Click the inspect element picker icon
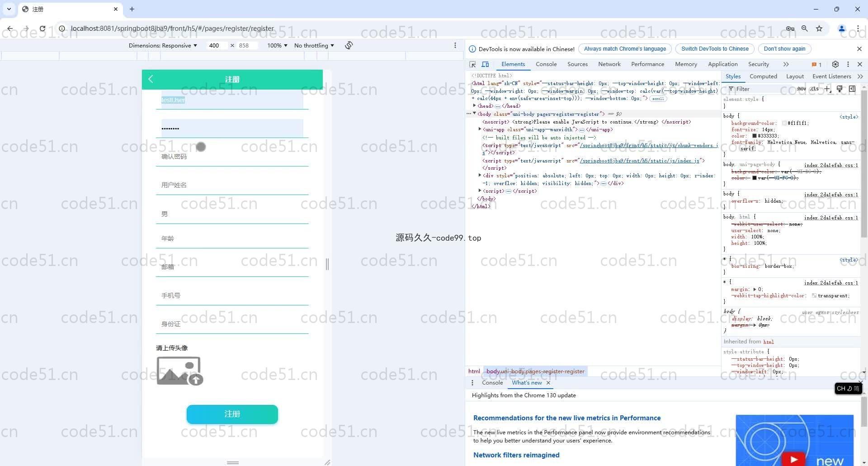 [472, 64]
